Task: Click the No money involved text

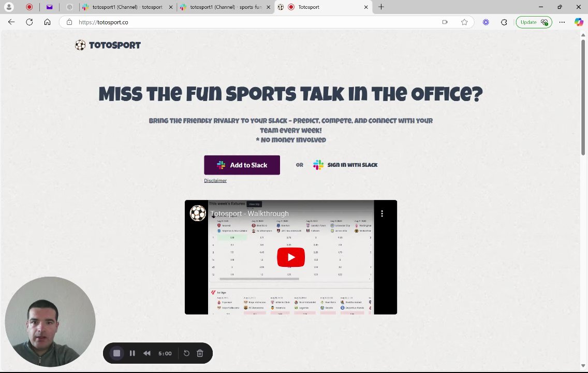Action: pyautogui.click(x=291, y=140)
